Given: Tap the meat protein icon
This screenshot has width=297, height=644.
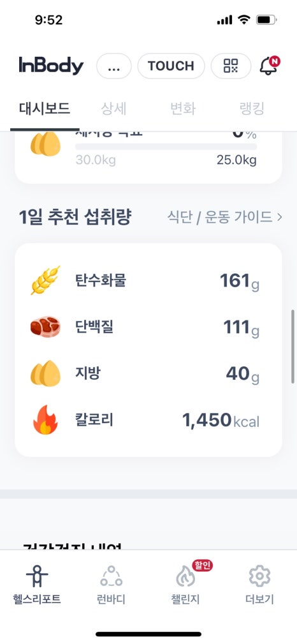Looking at the screenshot, I should pyautogui.click(x=45, y=327).
